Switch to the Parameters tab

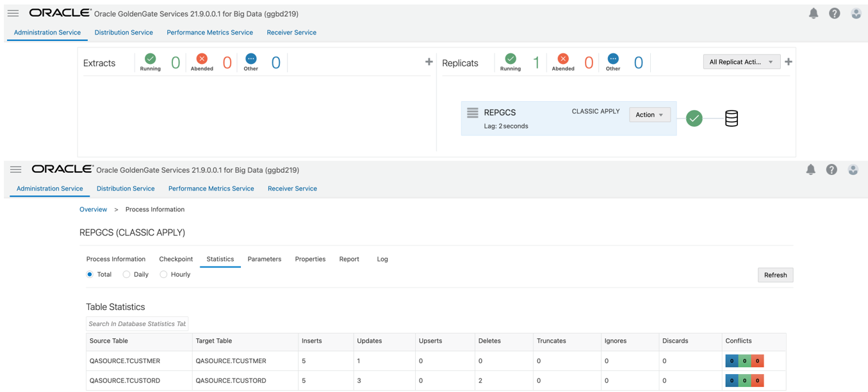[x=264, y=259]
